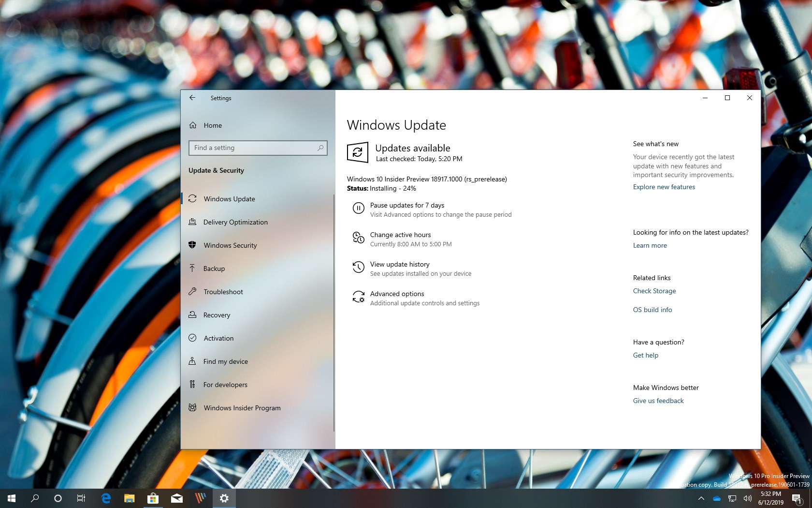The height and width of the screenshot is (508, 812).
Task: Click the Backup upward arrow icon
Action: [x=192, y=268]
